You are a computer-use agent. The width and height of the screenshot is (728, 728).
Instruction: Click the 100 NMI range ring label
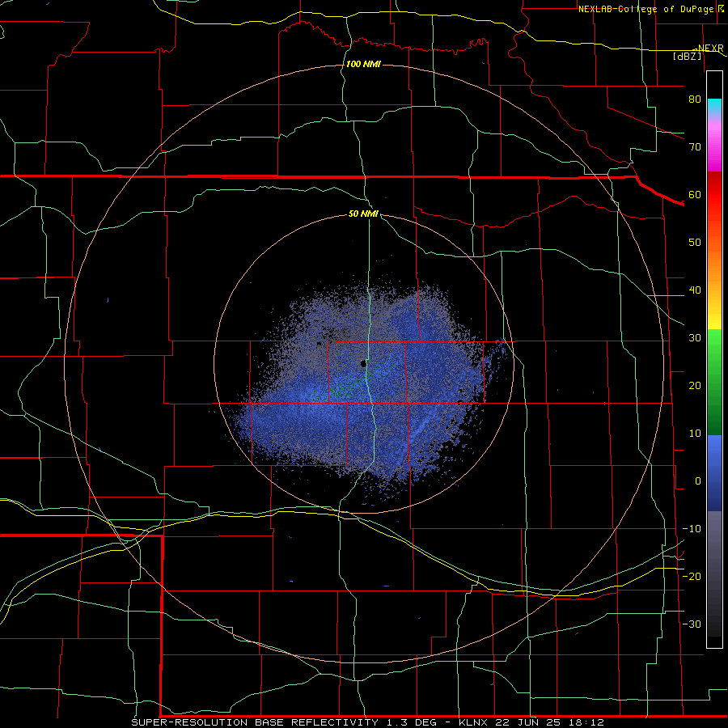click(363, 64)
